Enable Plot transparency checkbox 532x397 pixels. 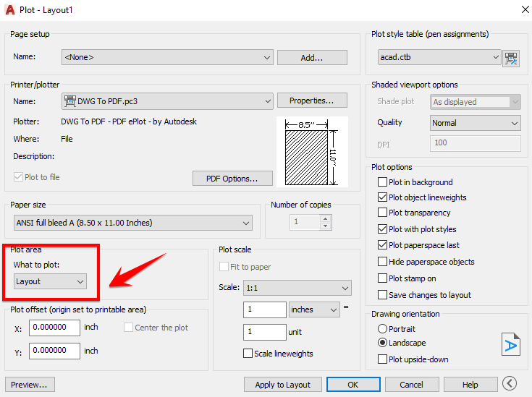point(382,213)
